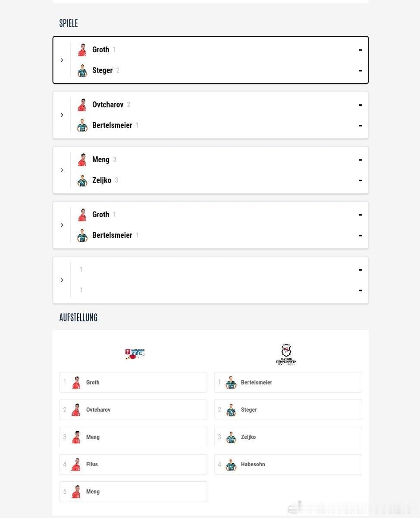Expand the Groth vs Bertelsmeier match
The width and height of the screenshot is (420, 518).
(x=62, y=225)
